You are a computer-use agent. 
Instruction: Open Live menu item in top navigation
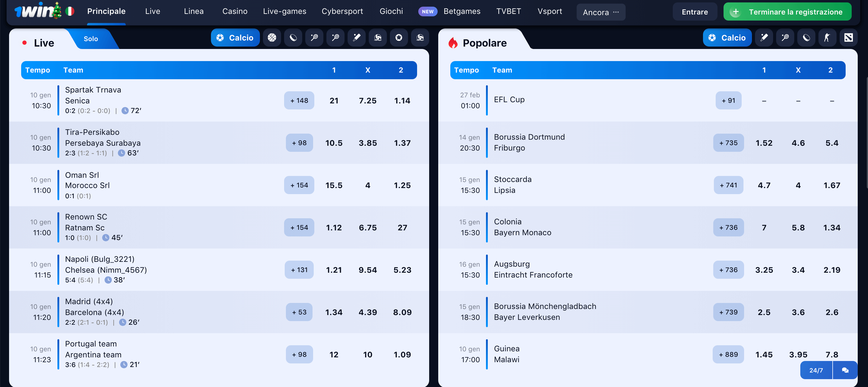point(153,11)
